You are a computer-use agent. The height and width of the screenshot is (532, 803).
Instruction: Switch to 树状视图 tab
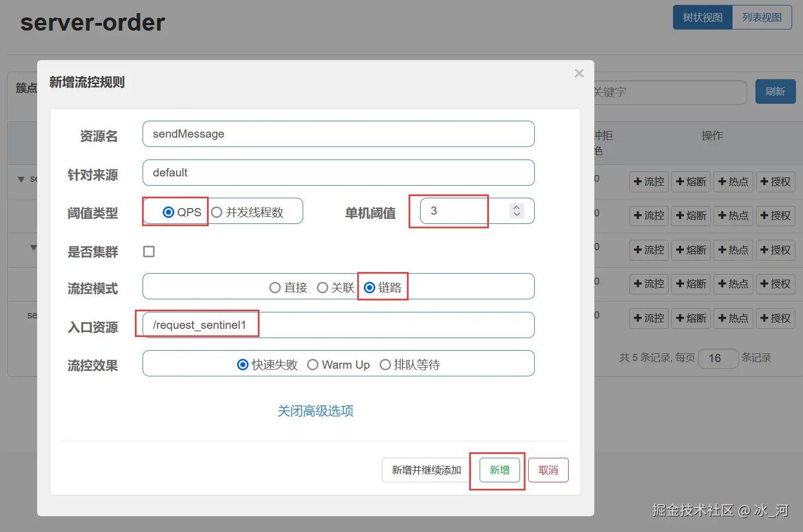(702, 17)
